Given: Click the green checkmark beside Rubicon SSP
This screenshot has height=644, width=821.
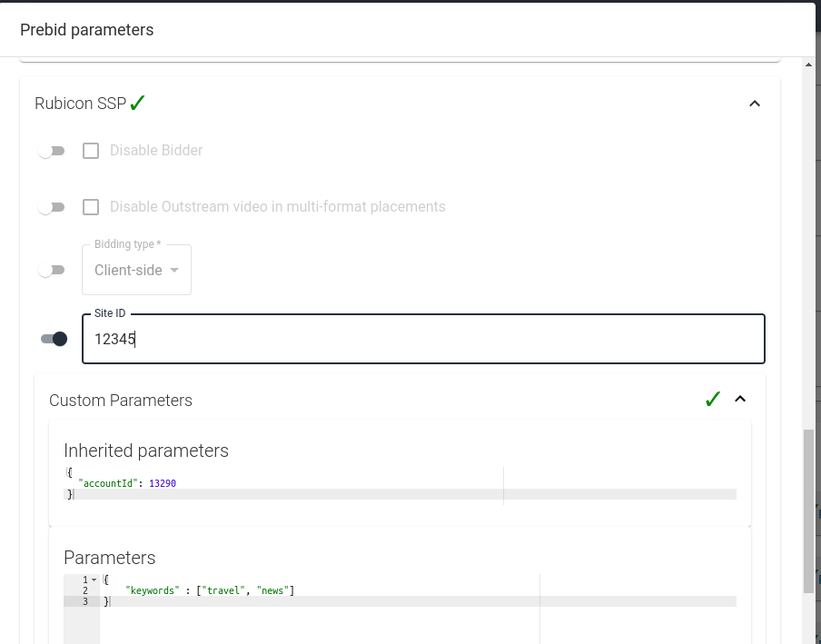Looking at the screenshot, I should (137, 103).
